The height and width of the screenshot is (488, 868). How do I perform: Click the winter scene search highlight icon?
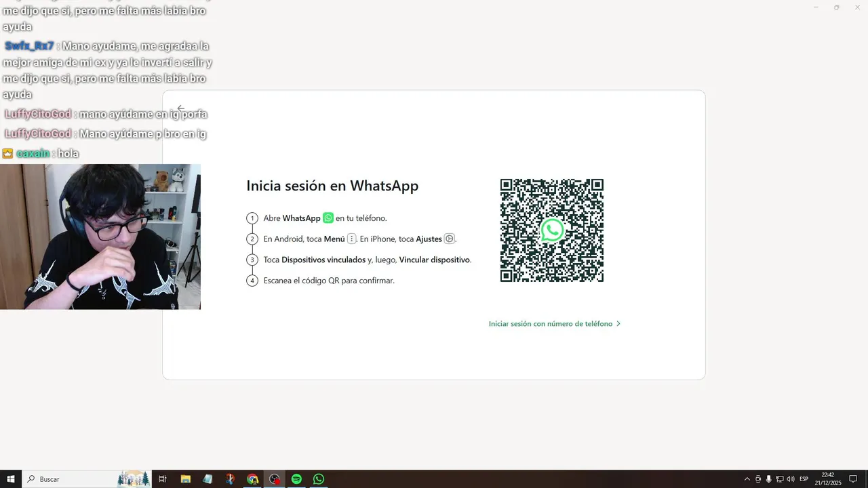point(134,479)
